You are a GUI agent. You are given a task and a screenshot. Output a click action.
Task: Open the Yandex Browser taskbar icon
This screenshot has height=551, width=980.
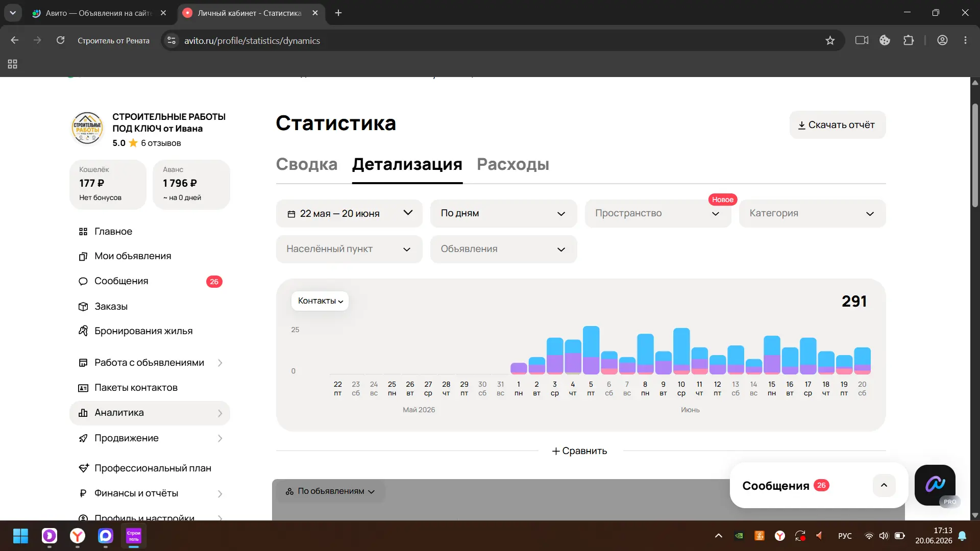click(x=78, y=536)
